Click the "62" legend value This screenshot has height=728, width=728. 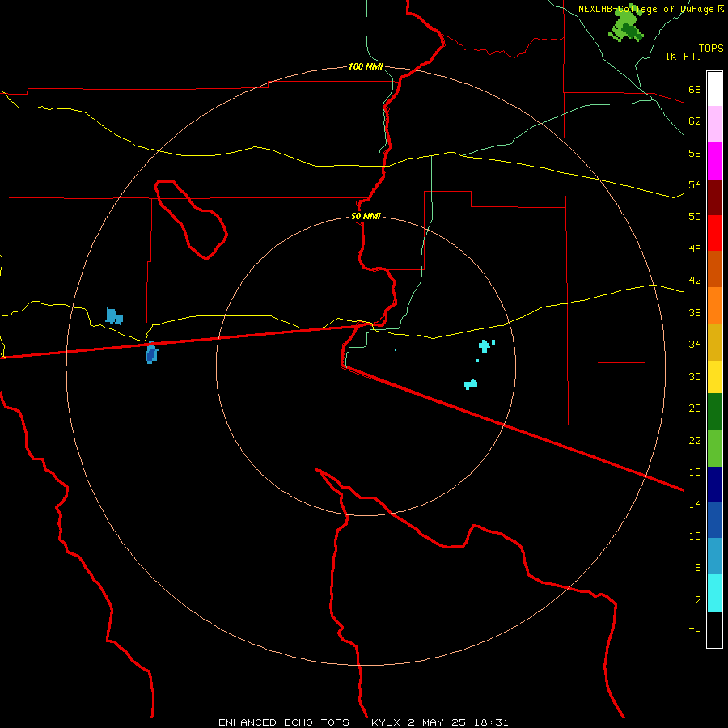point(695,121)
